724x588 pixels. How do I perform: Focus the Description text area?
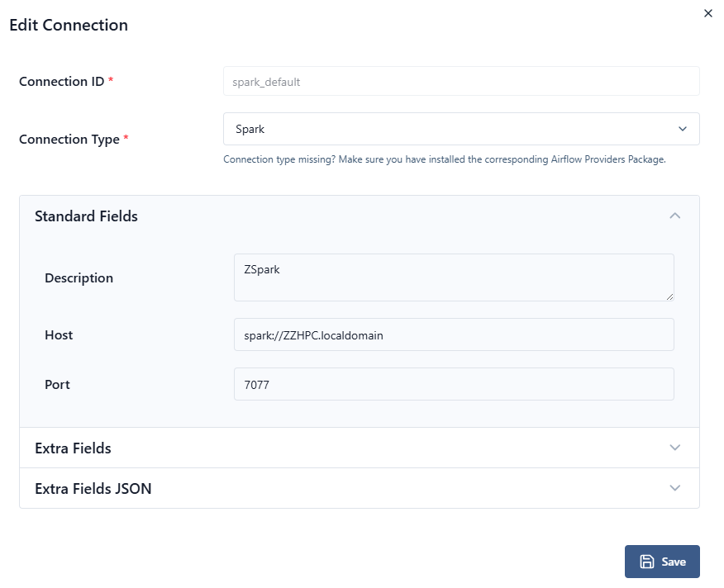click(453, 277)
